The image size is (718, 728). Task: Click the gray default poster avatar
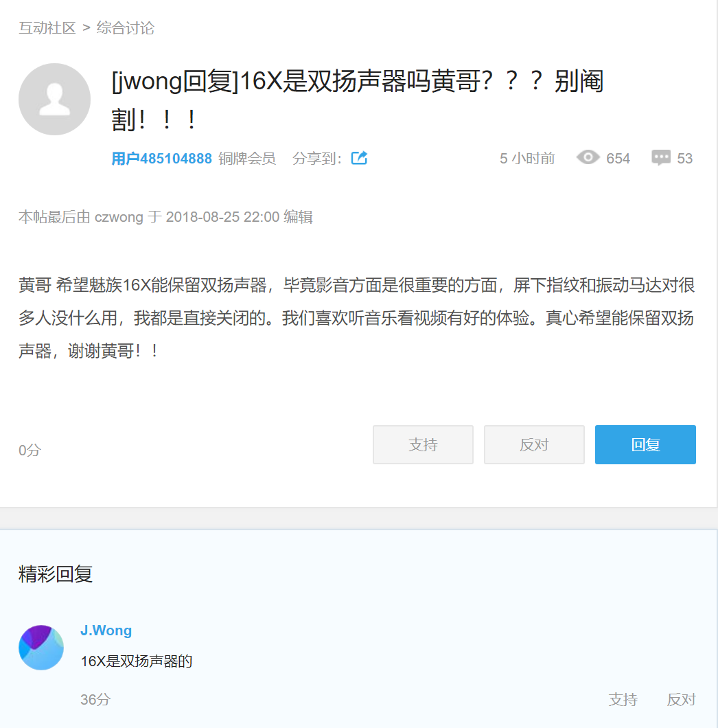54,100
